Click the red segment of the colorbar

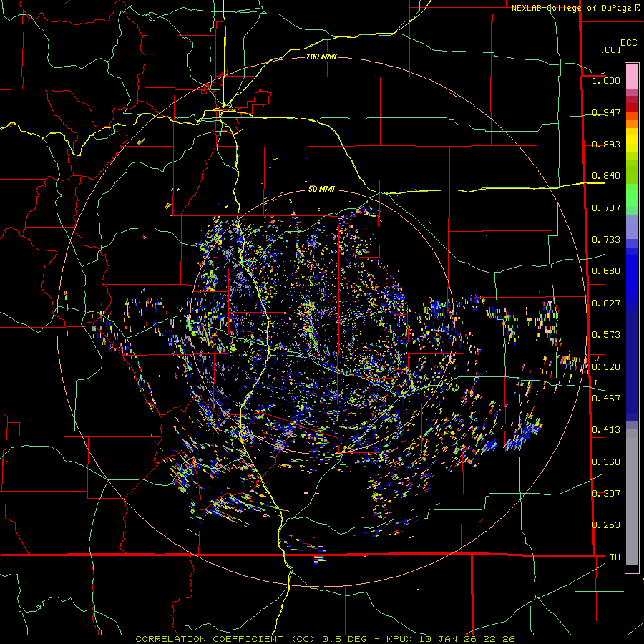[x=632, y=107]
